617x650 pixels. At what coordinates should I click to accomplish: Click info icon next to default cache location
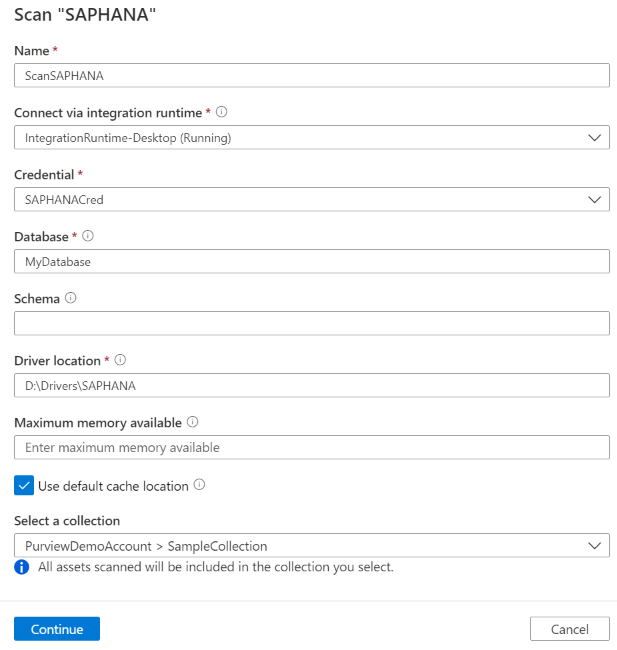[199, 485]
